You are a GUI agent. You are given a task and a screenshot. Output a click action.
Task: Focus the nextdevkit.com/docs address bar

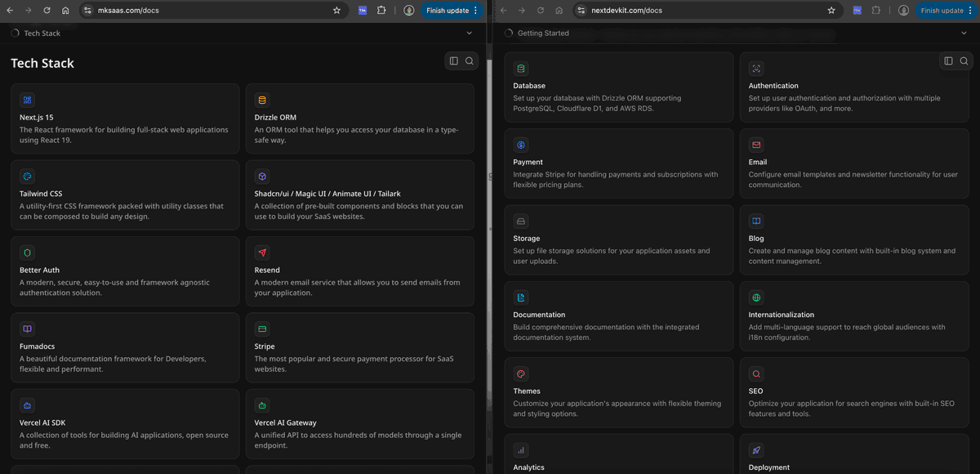click(x=706, y=11)
